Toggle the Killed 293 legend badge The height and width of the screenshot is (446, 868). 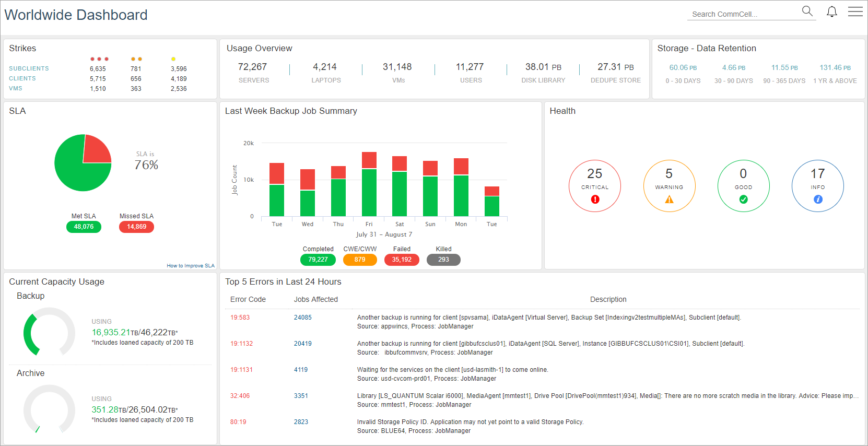443,260
